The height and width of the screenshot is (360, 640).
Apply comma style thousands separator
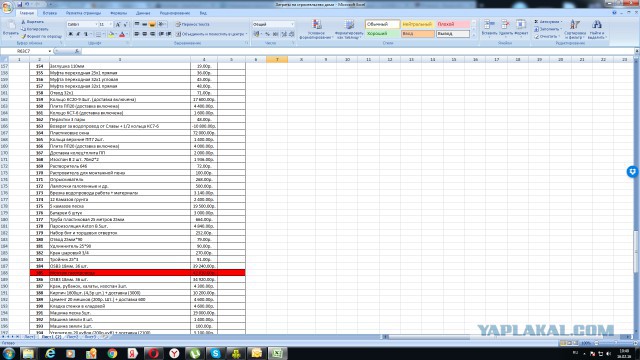pyautogui.click(x=276, y=34)
